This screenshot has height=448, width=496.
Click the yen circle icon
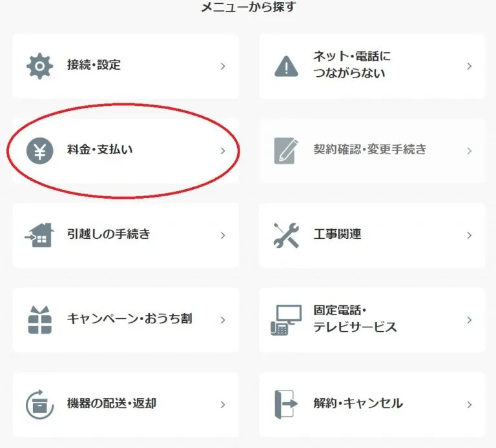[39, 151]
